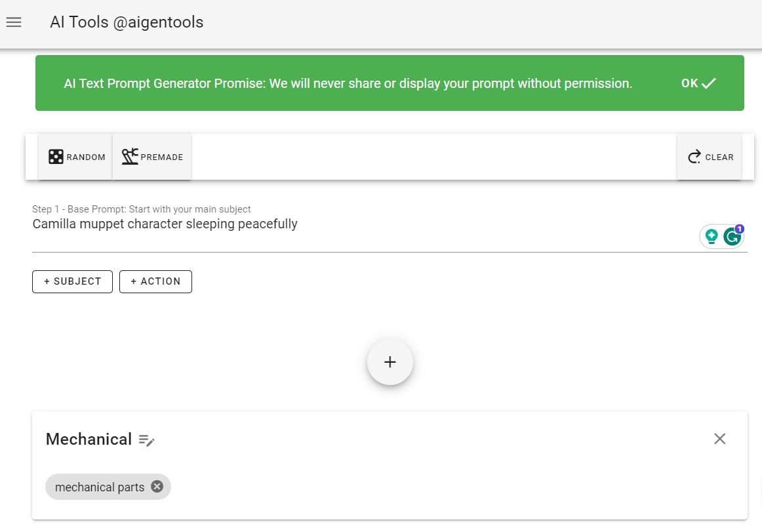Open the Premade prompts icon
The width and height of the screenshot is (762, 532).
click(x=131, y=156)
